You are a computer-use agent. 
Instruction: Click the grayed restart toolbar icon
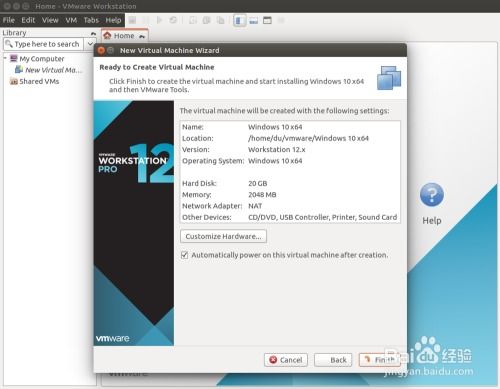click(173, 20)
